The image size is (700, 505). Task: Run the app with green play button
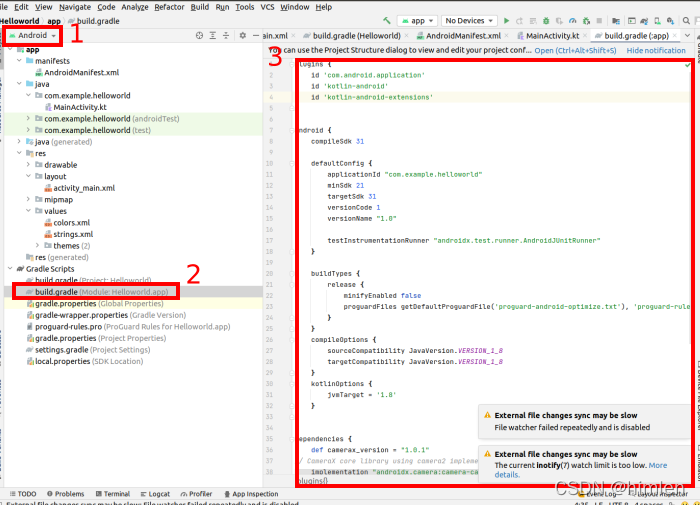point(506,21)
